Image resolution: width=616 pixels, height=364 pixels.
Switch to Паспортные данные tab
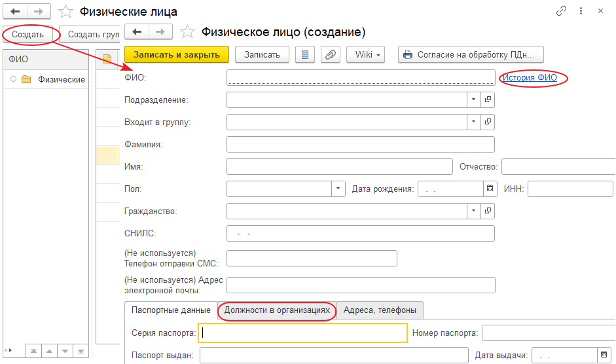click(x=171, y=310)
